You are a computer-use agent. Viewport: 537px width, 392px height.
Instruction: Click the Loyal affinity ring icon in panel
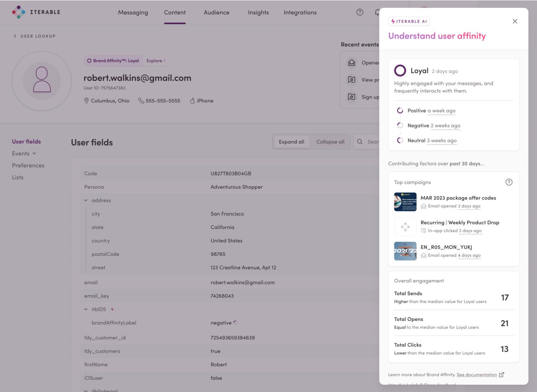(400, 71)
